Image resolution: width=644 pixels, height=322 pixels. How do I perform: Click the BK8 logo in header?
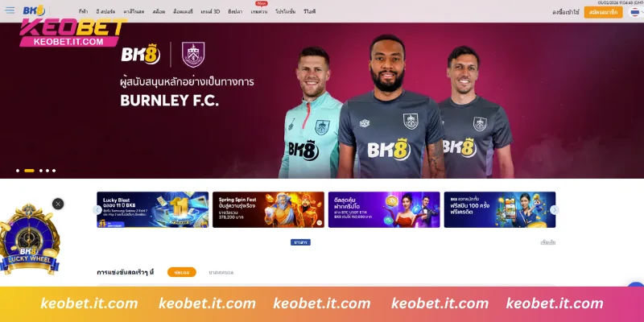[x=34, y=10]
